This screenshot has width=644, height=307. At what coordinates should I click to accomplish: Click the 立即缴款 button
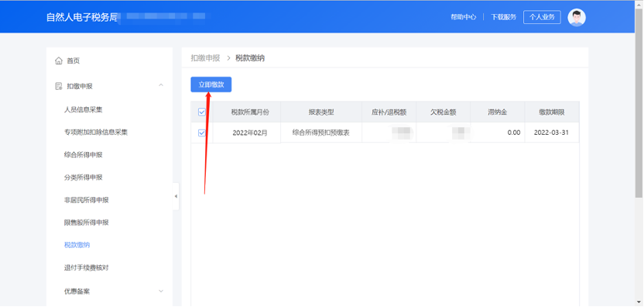pyautogui.click(x=211, y=85)
